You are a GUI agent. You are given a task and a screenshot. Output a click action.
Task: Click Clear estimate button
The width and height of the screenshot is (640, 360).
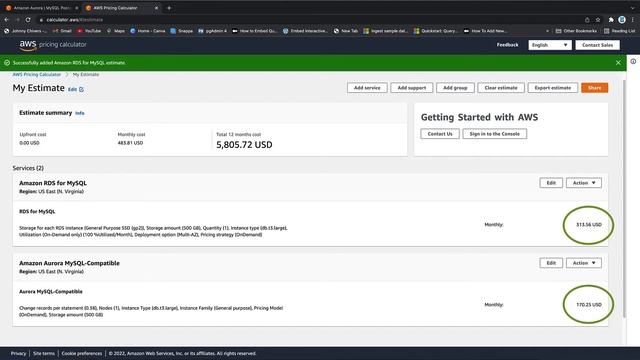[x=501, y=88]
